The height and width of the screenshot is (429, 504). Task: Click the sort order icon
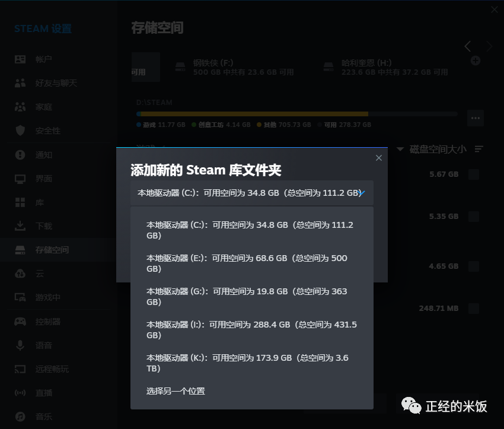(479, 149)
